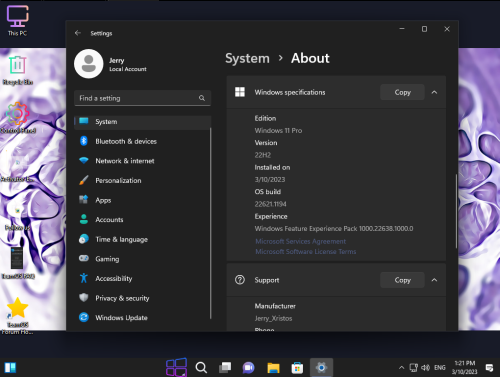This screenshot has height=377, width=500.
Task: Go to Accounts settings page
Action: pyautogui.click(x=142, y=220)
